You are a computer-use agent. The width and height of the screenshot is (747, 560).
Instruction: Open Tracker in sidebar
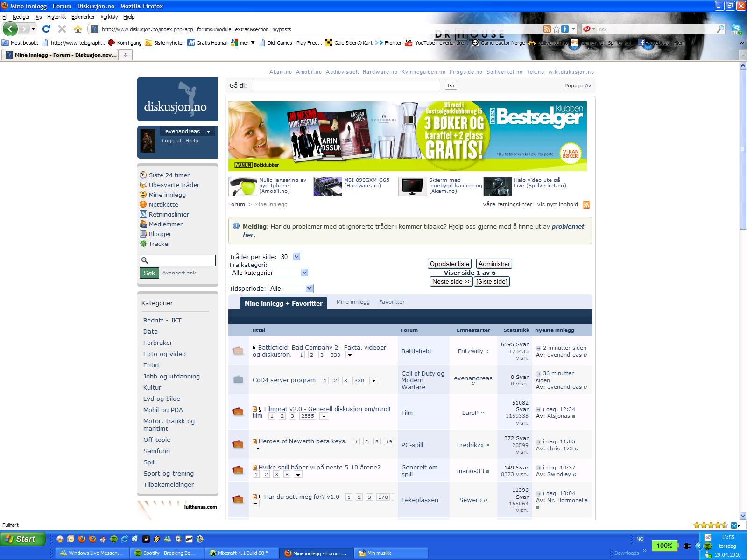pos(160,244)
